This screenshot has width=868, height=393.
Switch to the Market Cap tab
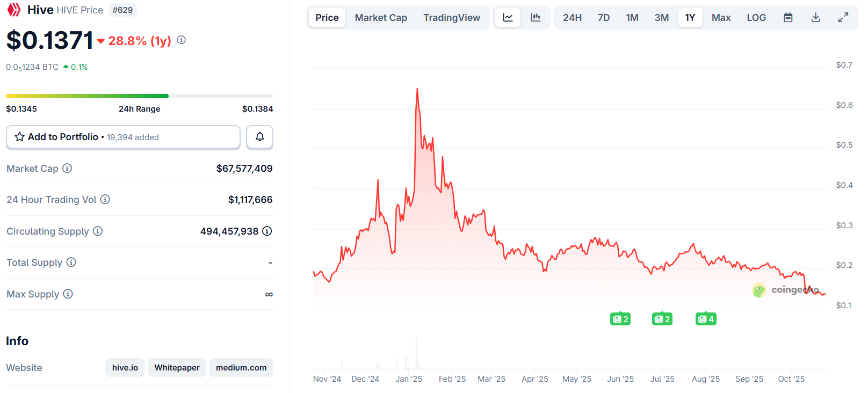(381, 18)
